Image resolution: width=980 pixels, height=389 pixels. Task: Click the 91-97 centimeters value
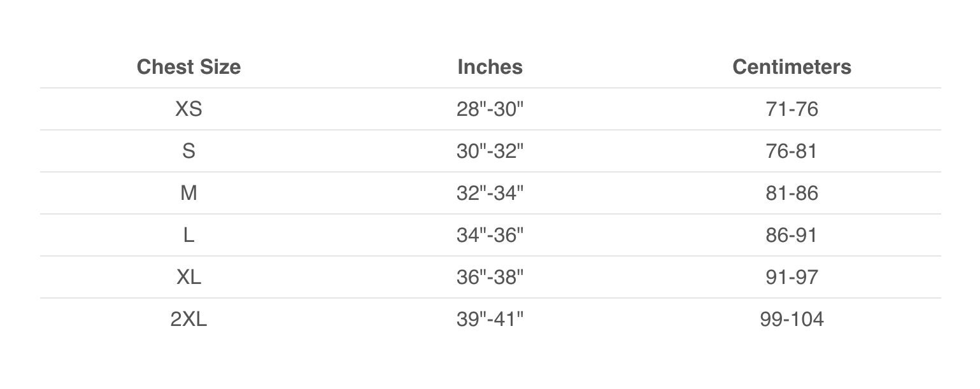(x=792, y=277)
